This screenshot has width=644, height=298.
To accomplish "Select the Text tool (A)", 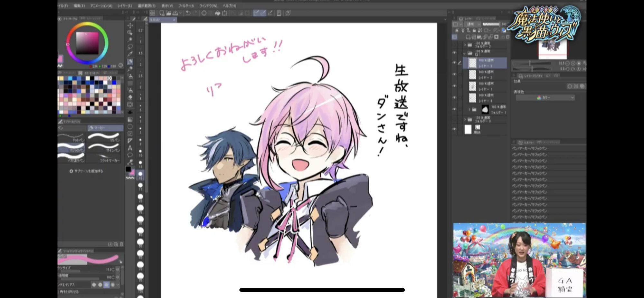I will 130,148.
